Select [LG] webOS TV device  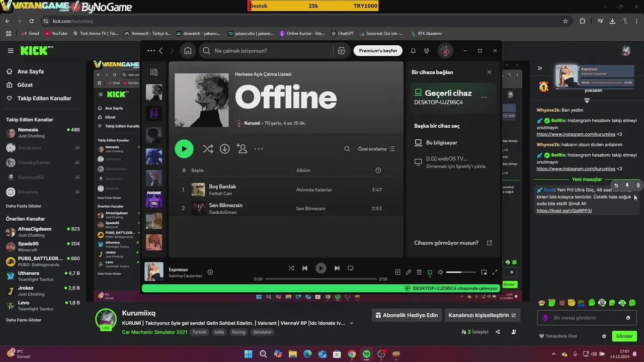[x=450, y=162]
